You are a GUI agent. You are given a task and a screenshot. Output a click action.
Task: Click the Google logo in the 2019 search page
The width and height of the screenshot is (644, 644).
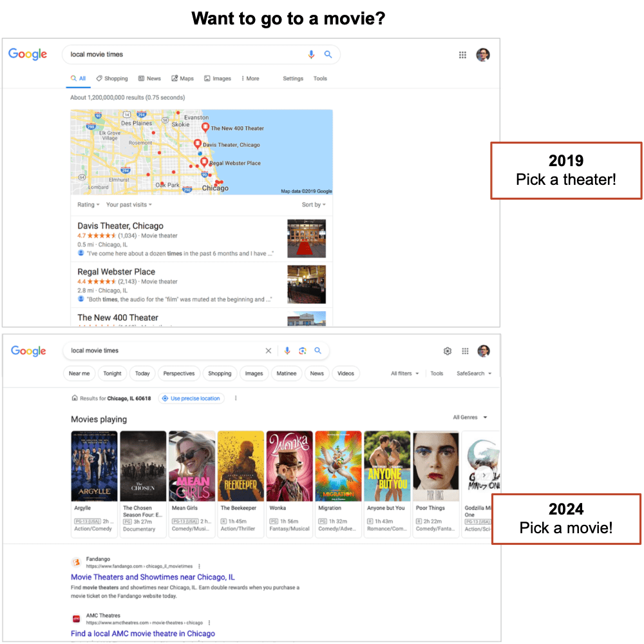click(28, 54)
